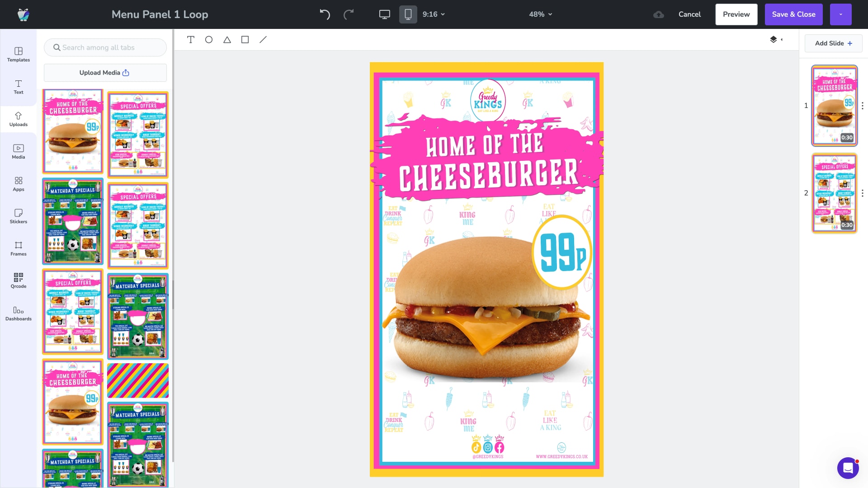Expand the Save options dropdown arrow

point(841,14)
